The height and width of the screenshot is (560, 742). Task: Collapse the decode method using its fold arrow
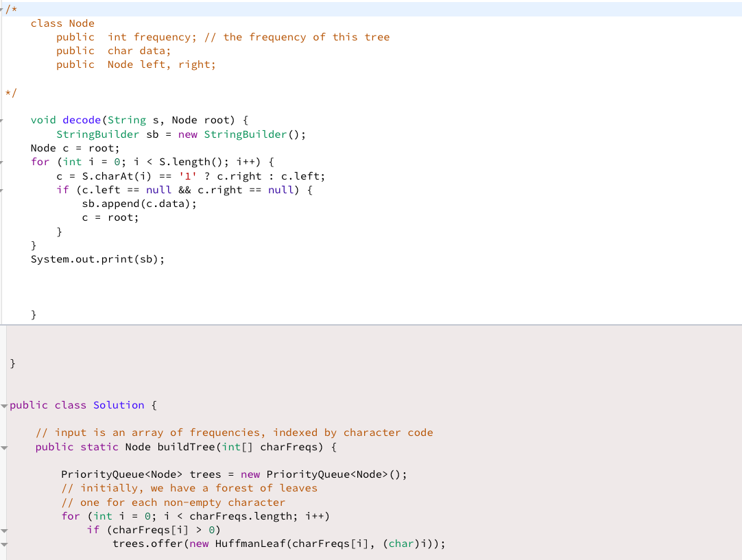3,119
